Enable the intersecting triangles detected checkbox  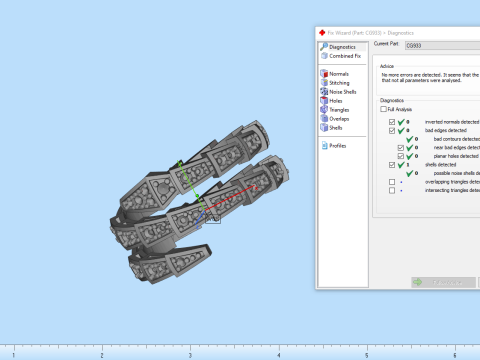(392, 190)
